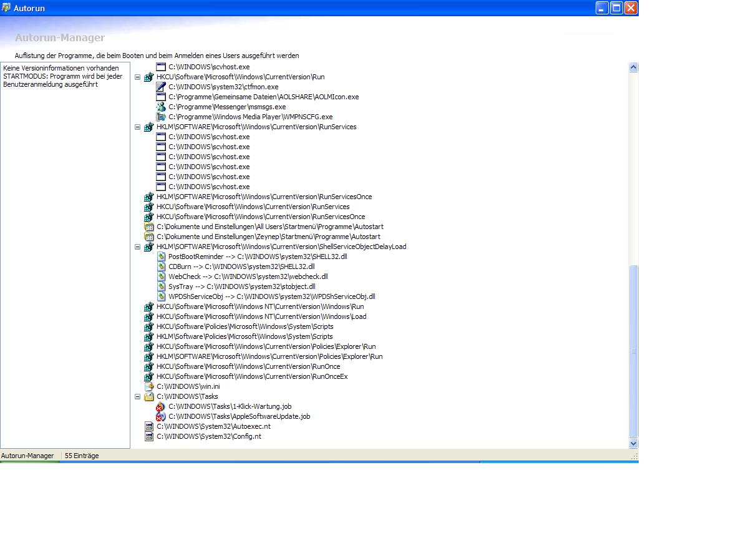Click the WMPNSCFG.exe media player icon
This screenshot has height=543, width=756.
point(161,117)
